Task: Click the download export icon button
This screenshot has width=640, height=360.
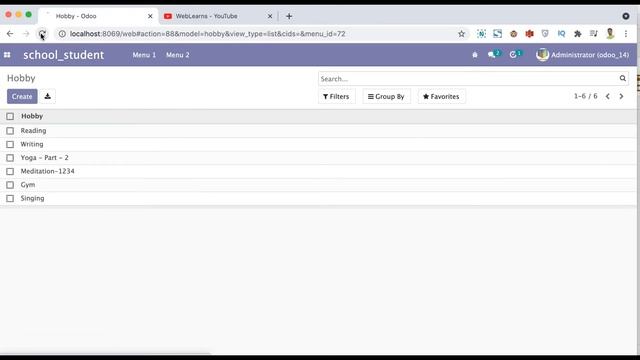Action: pos(47,96)
